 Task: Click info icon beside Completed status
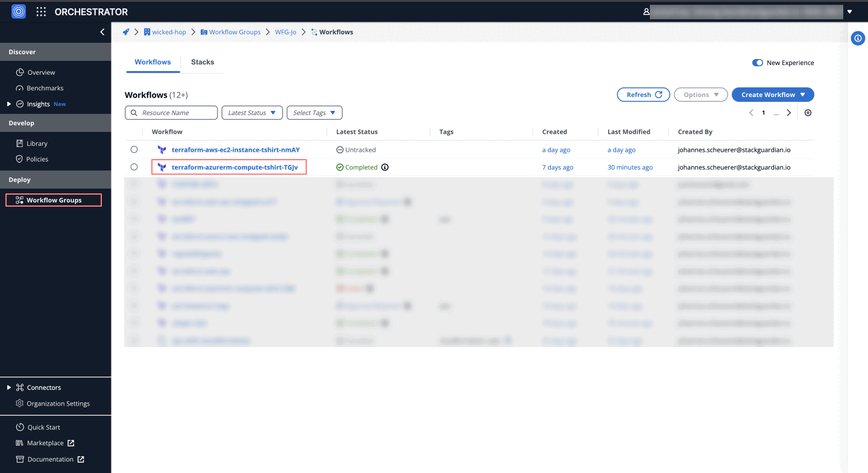click(385, 168)
